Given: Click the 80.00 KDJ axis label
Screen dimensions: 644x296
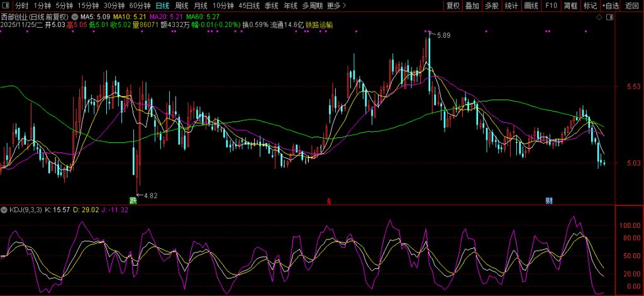Looking at the screenshot, I should point(633,237).
